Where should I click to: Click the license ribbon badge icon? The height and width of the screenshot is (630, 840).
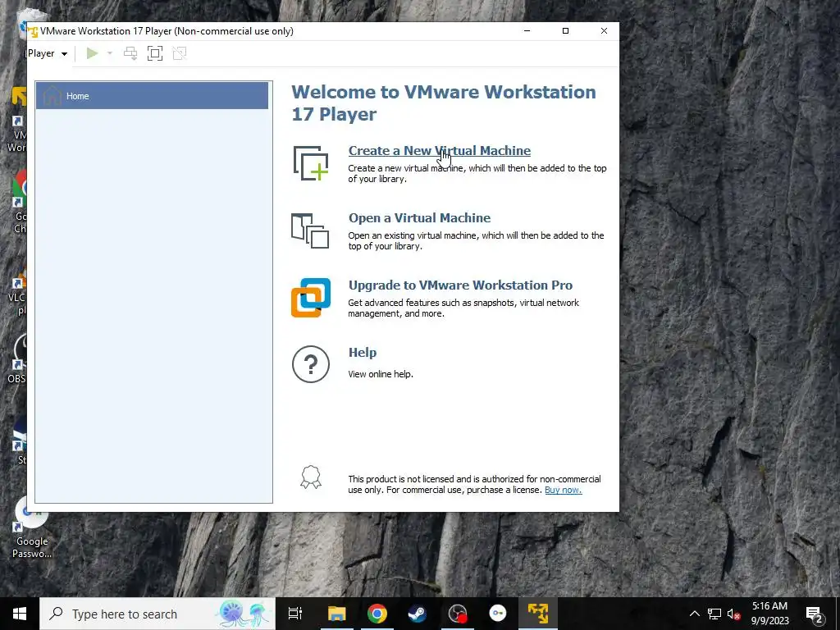(311, 477)
